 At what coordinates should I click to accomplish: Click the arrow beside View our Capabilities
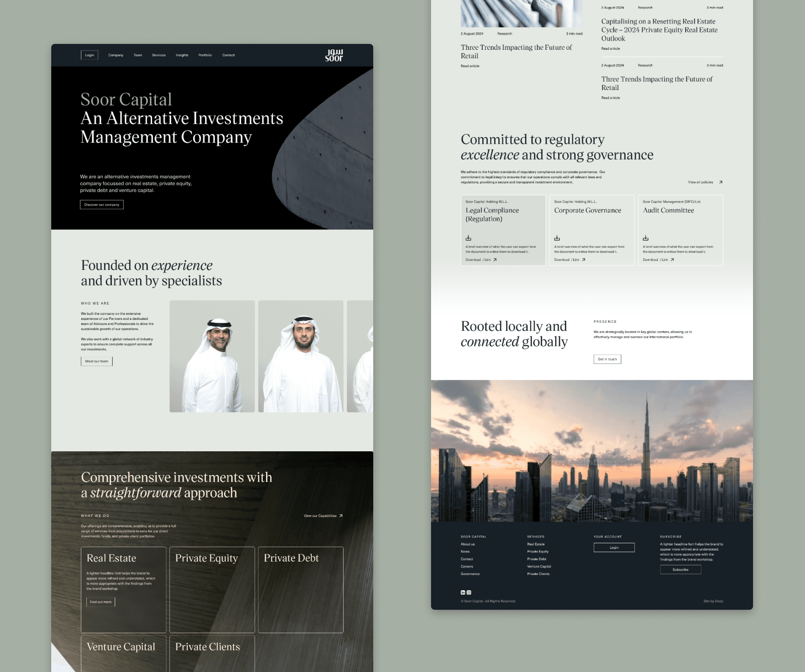[x=341, y=516]
